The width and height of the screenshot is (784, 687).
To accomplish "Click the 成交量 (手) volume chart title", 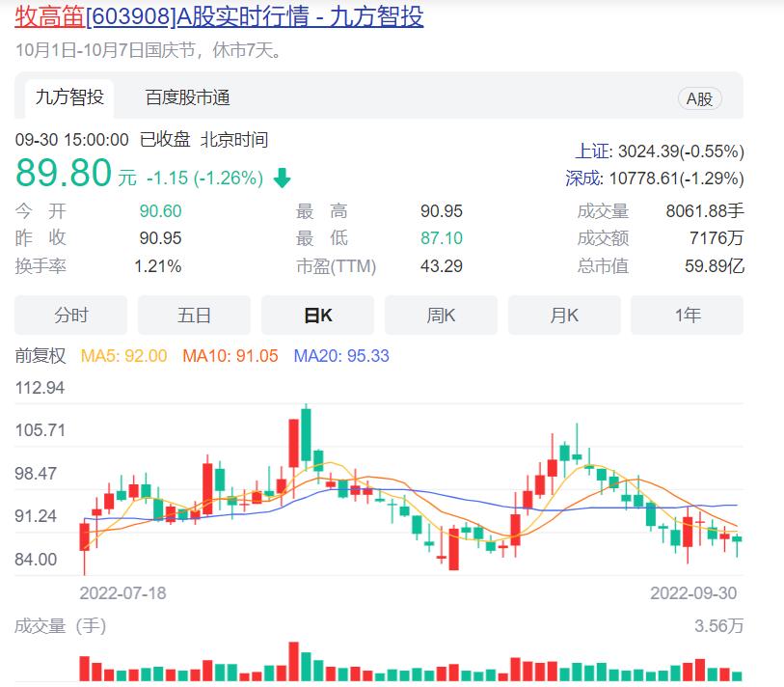I will 61,626.
